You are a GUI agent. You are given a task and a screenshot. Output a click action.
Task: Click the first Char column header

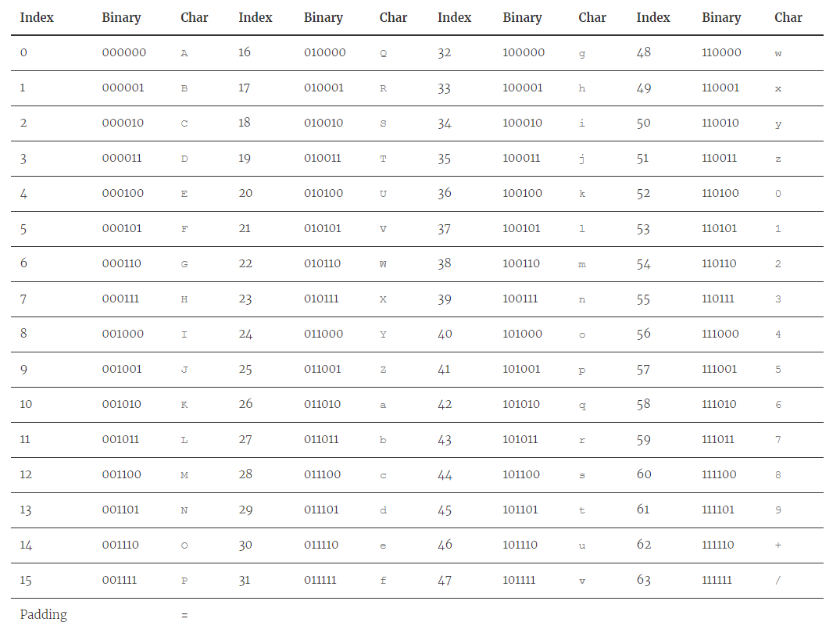(195, 17)
